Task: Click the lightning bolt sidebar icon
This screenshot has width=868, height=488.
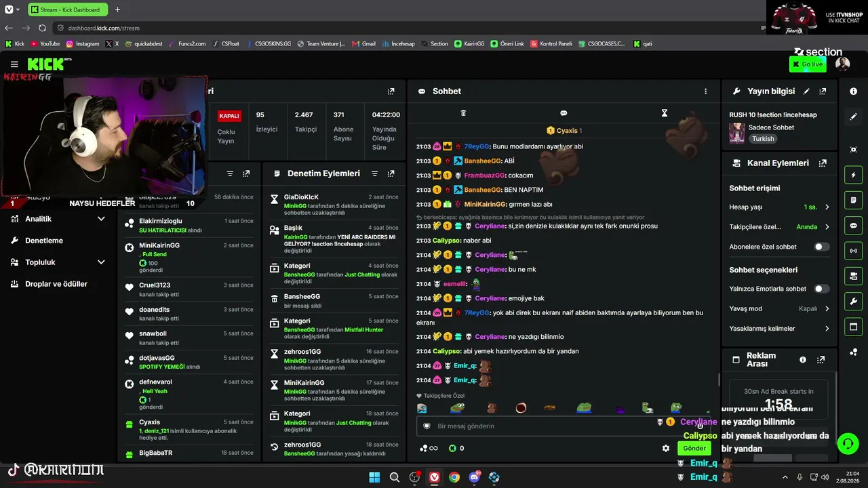Action: [853, 176]
